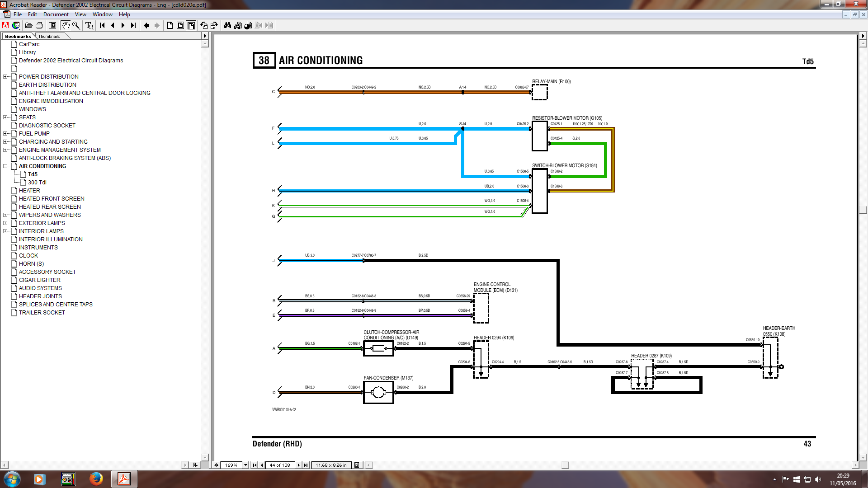
Task: Set view to Fit Width
Action: 191,25
